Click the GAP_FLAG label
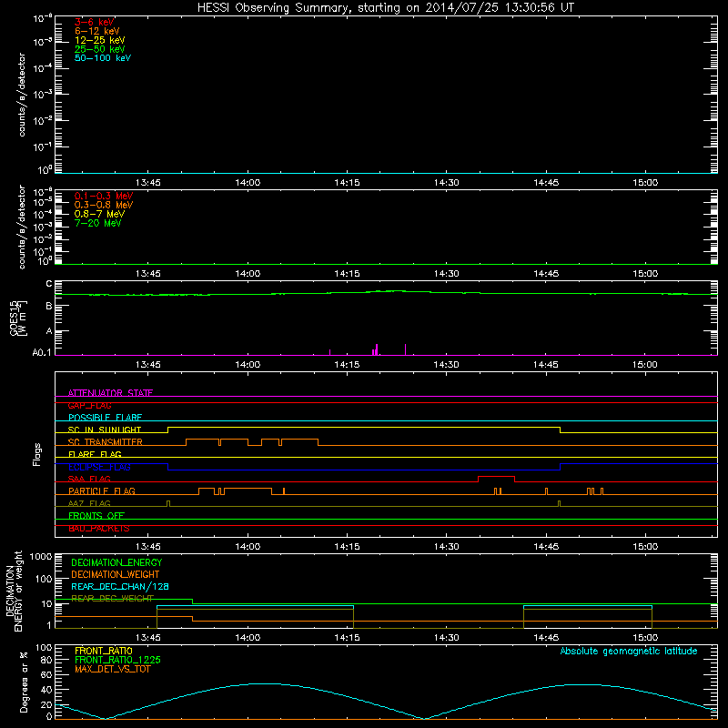This screenshot has width=728, height=728. (89, 405)
